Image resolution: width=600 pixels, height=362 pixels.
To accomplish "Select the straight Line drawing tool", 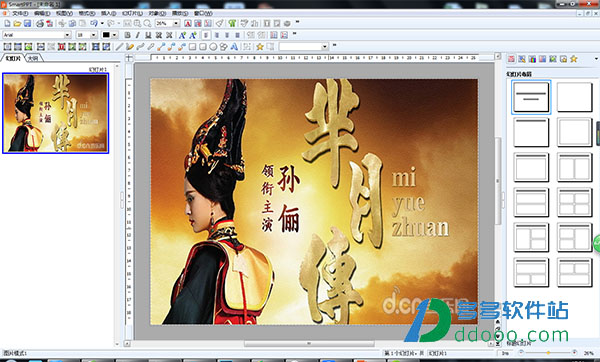I will (119, 47).
